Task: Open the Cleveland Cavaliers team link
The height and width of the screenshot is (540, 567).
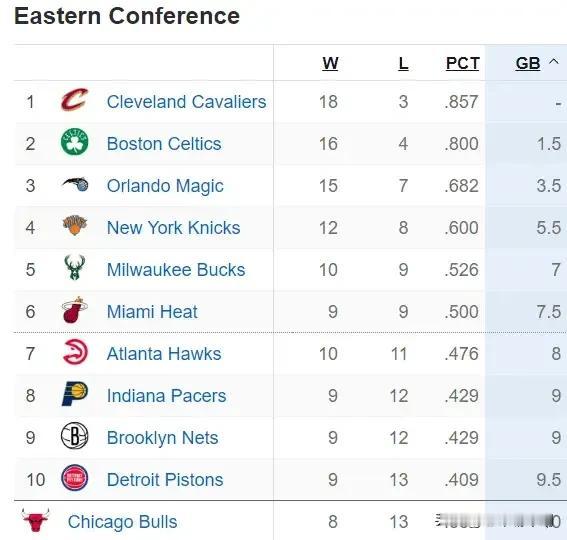Action: pos(186,102)
